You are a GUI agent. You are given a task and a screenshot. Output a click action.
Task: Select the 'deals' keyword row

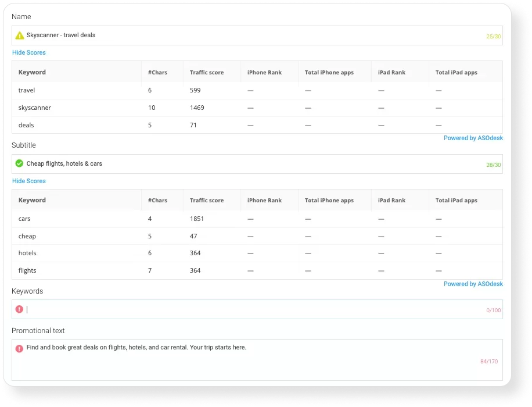click(x=257, y=125)
